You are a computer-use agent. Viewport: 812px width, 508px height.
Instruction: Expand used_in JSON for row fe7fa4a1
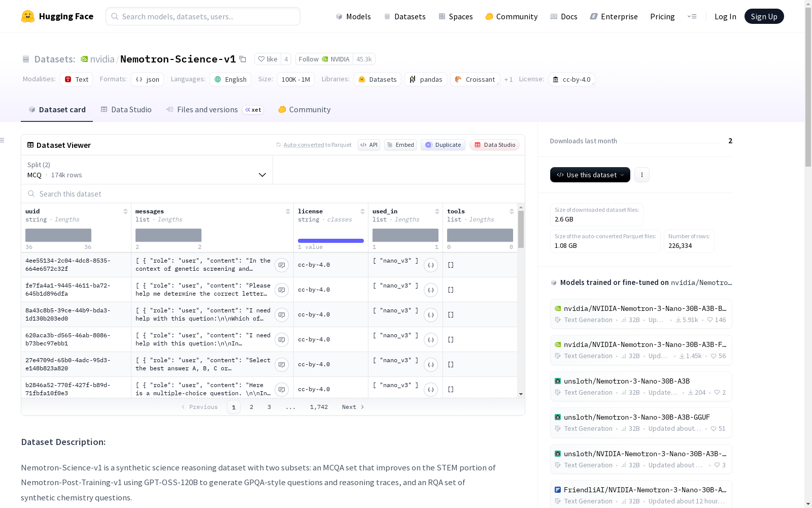click(x=431, y=290)
